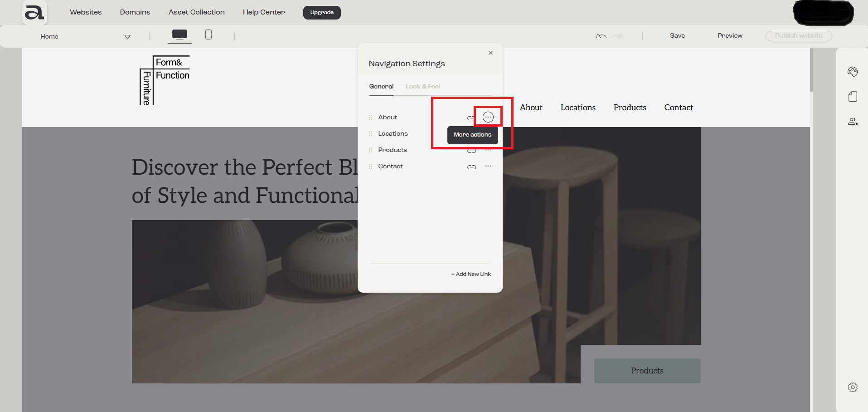
Task: Click the redo arrow icon
Action: (617, 36)
